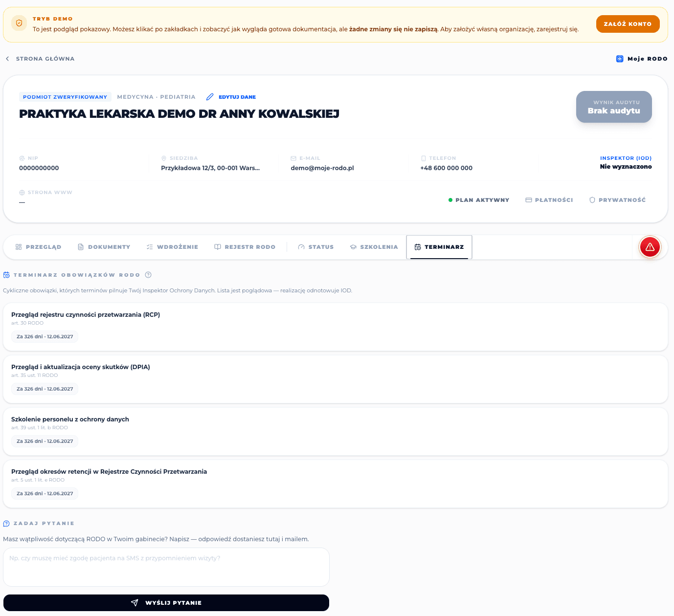Click the Przegląd tab grid icon
Viewport: 674px width, 616px height.
pyautogui.click(x=19, y=247)
